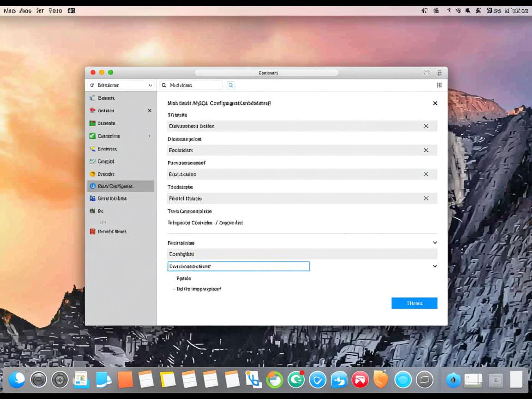Collapse the section chevron above 'Comfightta' row

click(435, 242)
